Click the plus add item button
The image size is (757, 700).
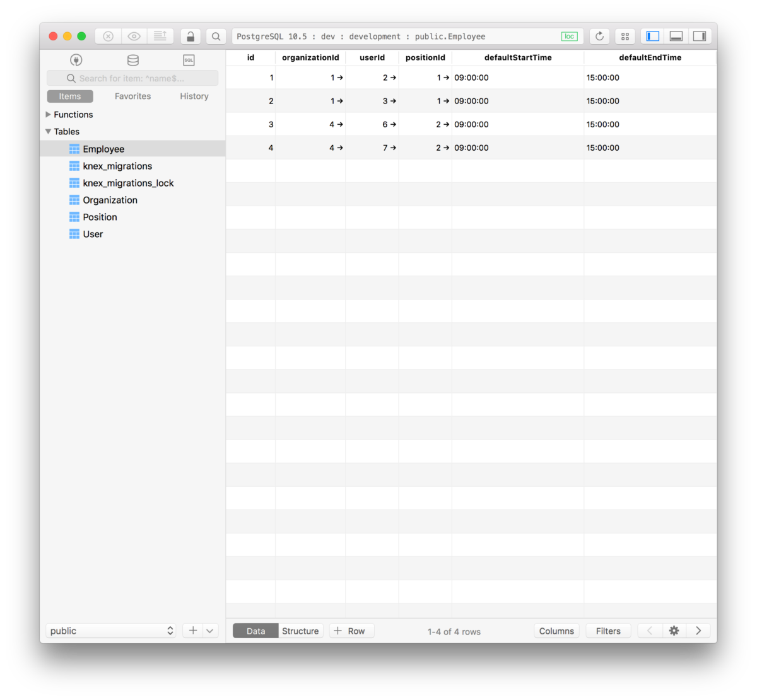(x=193, y=631)
